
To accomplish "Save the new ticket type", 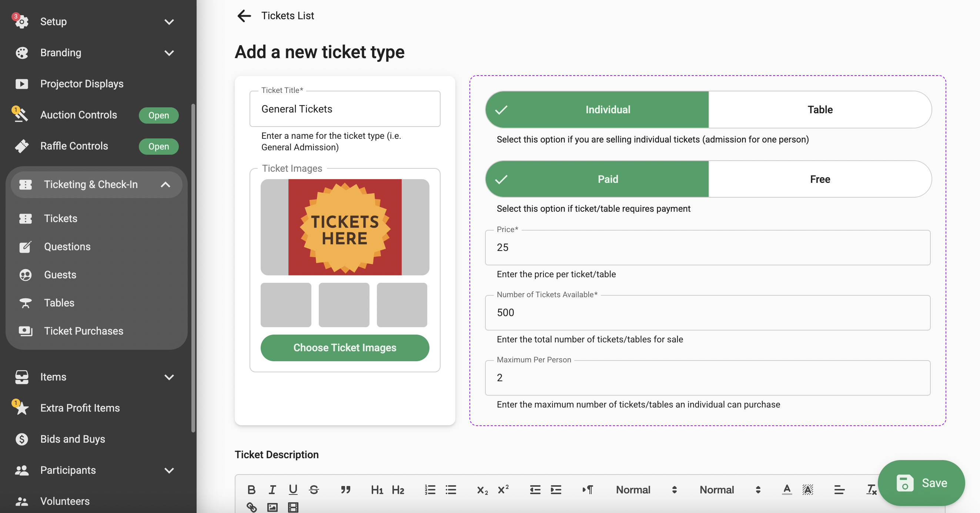I will pyautogui.click(x=922, y=483).
